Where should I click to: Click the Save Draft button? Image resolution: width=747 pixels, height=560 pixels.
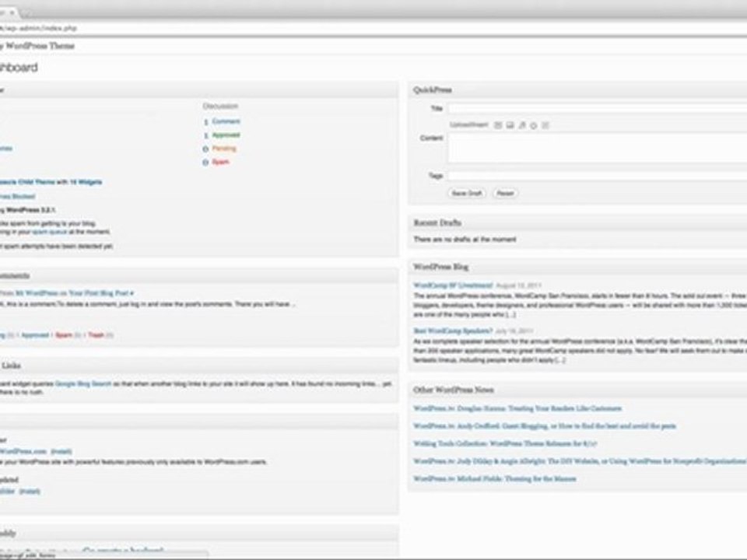(x=467, y=194)
